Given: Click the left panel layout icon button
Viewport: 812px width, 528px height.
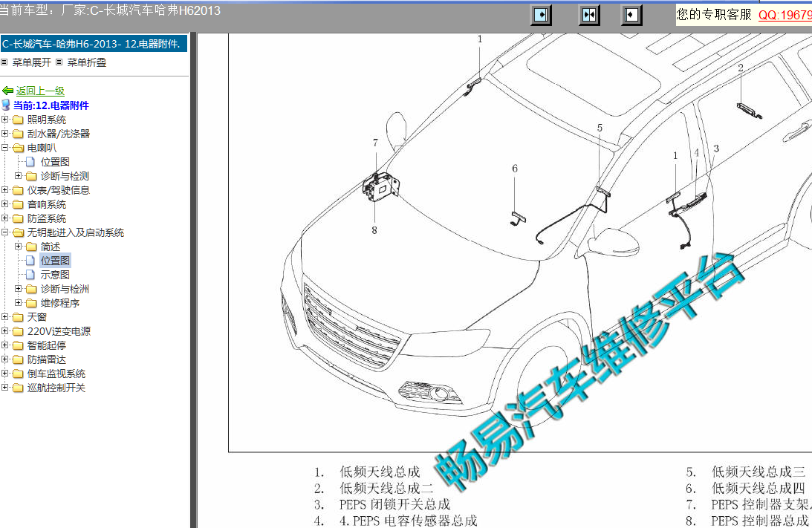Looking at the screenshot, I should tap(541, 15).
